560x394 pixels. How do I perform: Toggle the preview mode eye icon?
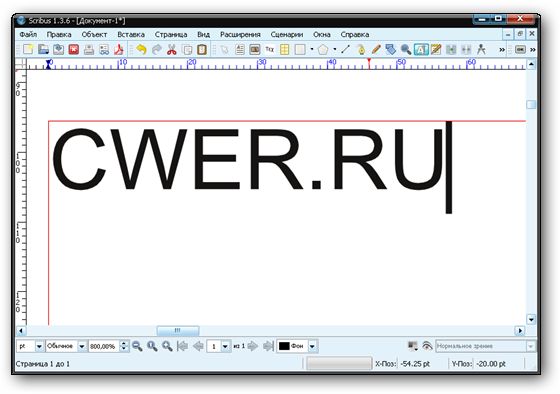coord(427,346)
